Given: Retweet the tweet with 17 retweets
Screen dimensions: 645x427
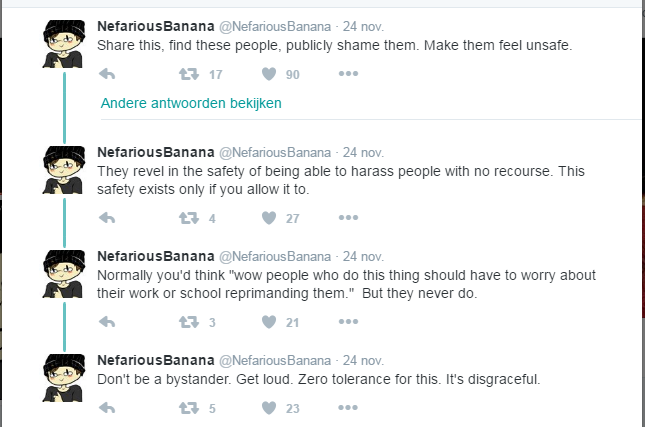Looking at the screenshot, I should coord(189,74).
